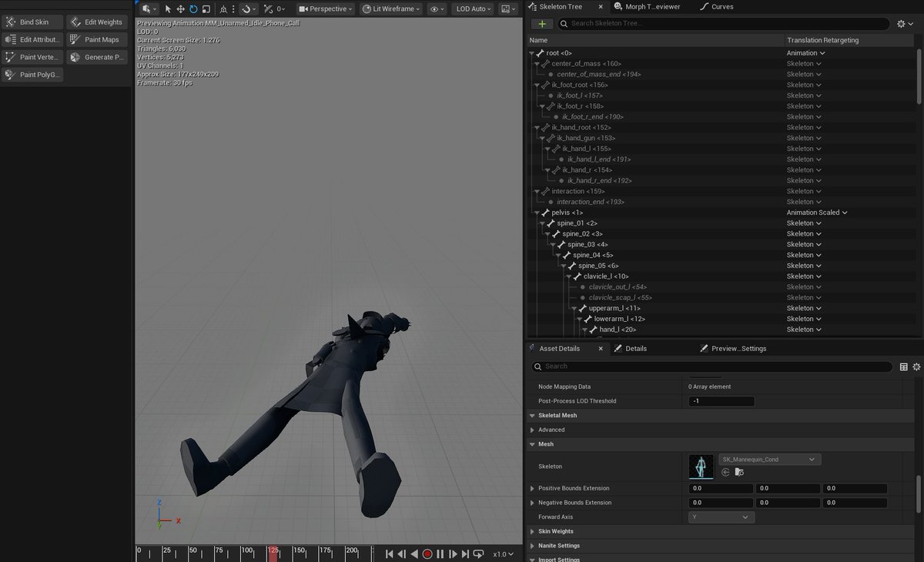Viewport: 924px width, 562px height.
Task: Focus the Search Skeleton Tree field
Action: (724, 24)
